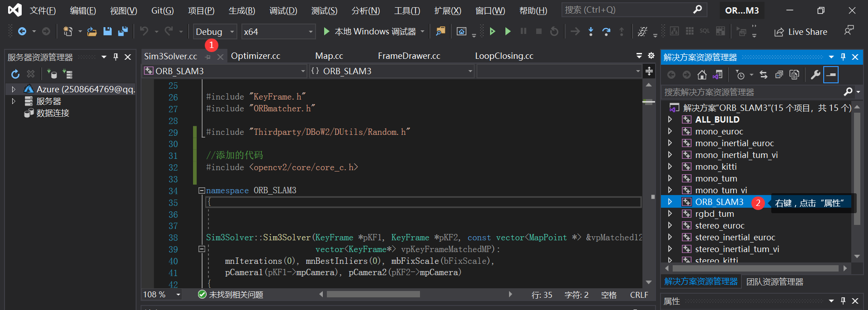Click the Navigate Backward arrow icon
This screenshot has height=310, width=868.
pyautogui.click(x=22, y=32)
